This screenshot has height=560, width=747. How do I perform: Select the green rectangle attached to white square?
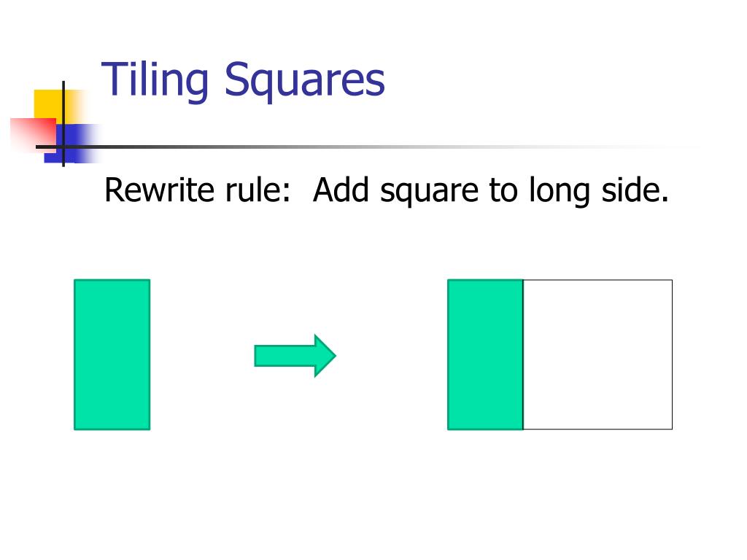[485, 355]
